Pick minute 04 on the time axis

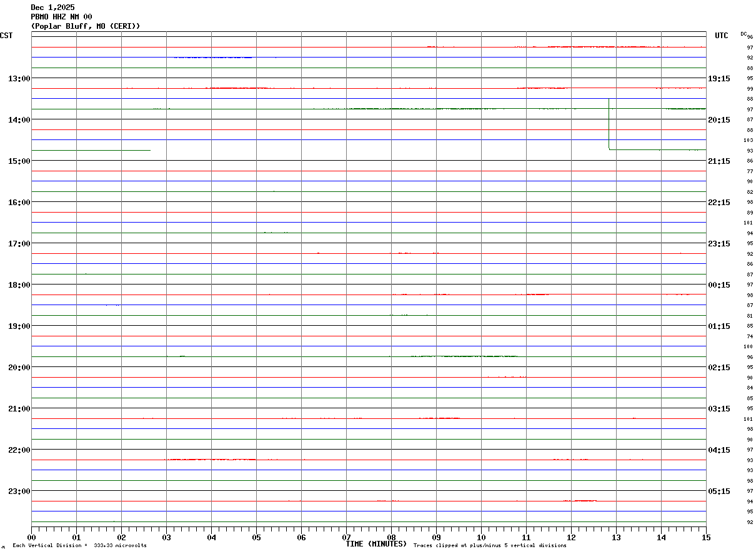coord(211,537)
